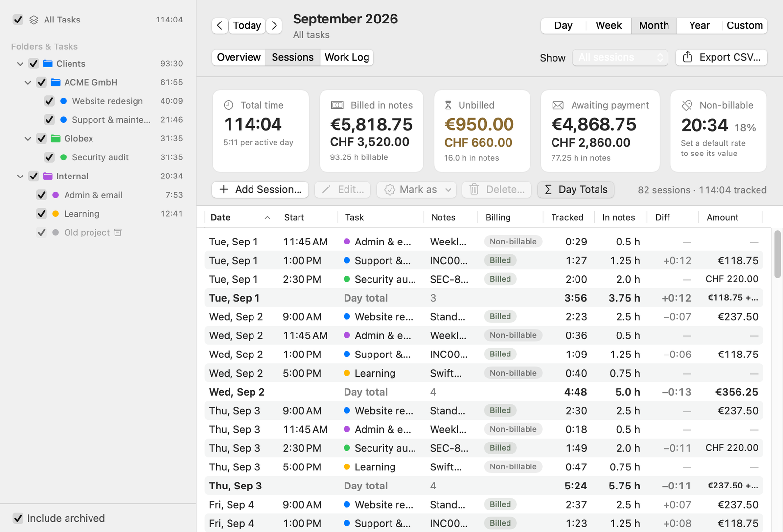The height and width of the screenshot is (532, 783).
Task: Select the Year view range
Action: click(x=699, y=25)
